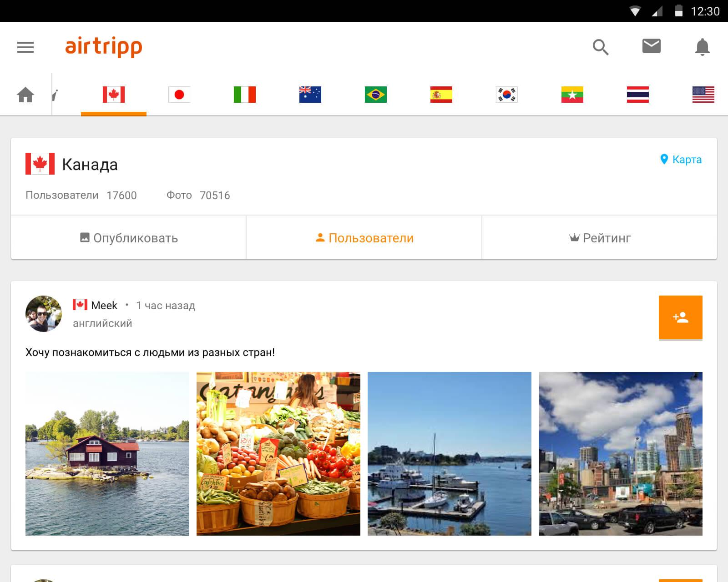Screen dimensions: 728x582
Task: Open the marina harbor photo
Action: (450, 454)
